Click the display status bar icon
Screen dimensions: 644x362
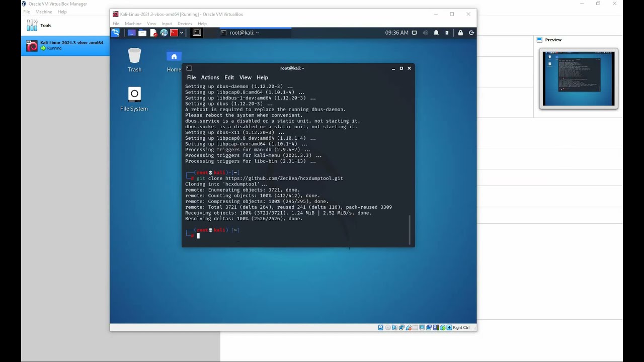click(422, 327)
